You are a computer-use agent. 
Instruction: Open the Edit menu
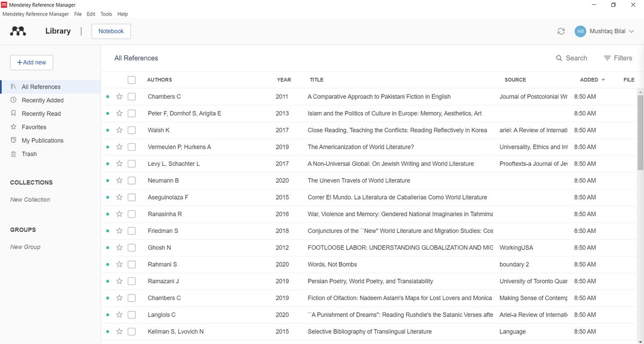(x=91, y=14)
